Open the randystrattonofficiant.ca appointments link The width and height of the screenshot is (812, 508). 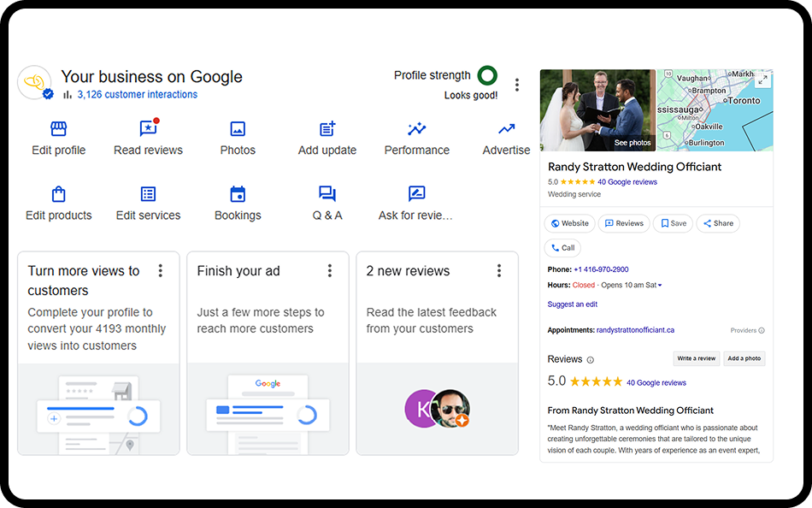pos(635,330)
